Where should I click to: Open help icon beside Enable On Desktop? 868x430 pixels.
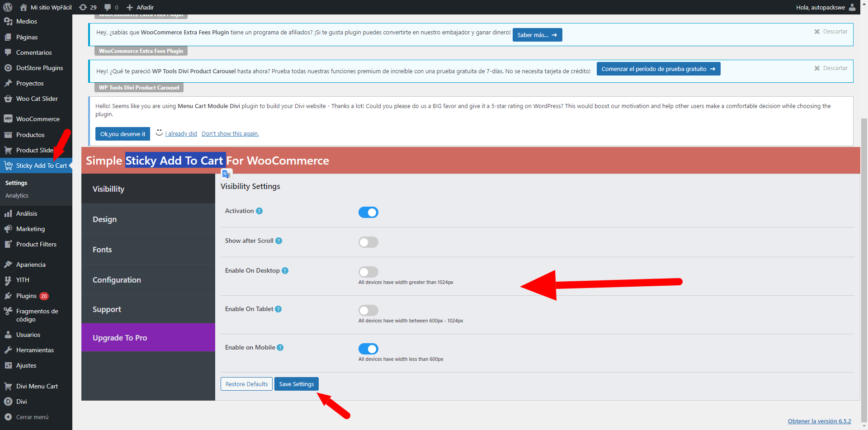tap(285, 271)
